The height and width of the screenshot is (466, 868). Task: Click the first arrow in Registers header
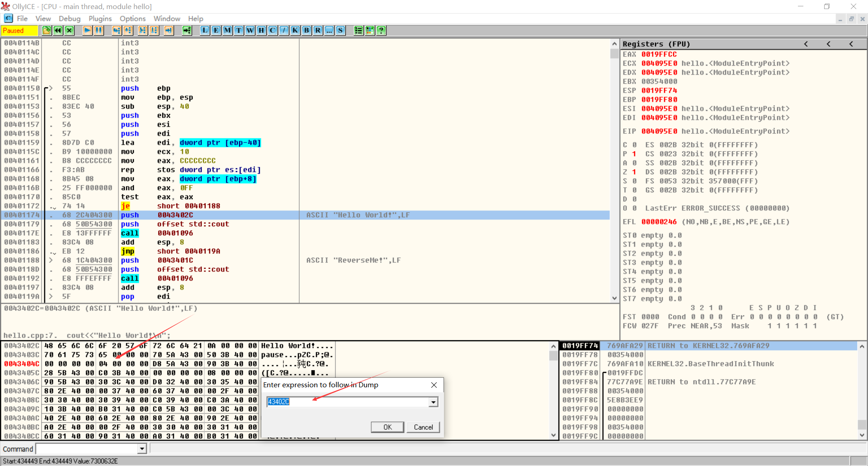pyautogui.click(x=806, y=44)
